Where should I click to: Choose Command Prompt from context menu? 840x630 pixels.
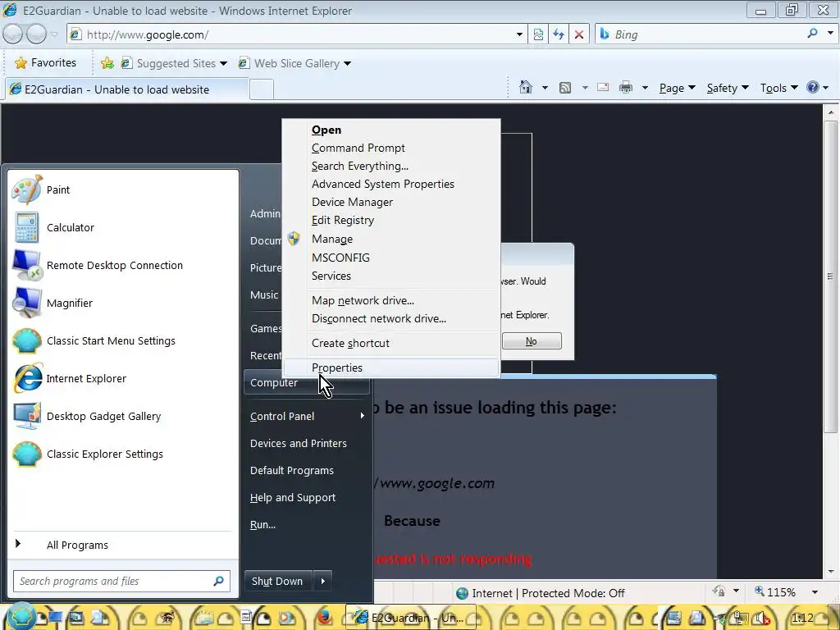pyautogui.click(x=391, y=148)
